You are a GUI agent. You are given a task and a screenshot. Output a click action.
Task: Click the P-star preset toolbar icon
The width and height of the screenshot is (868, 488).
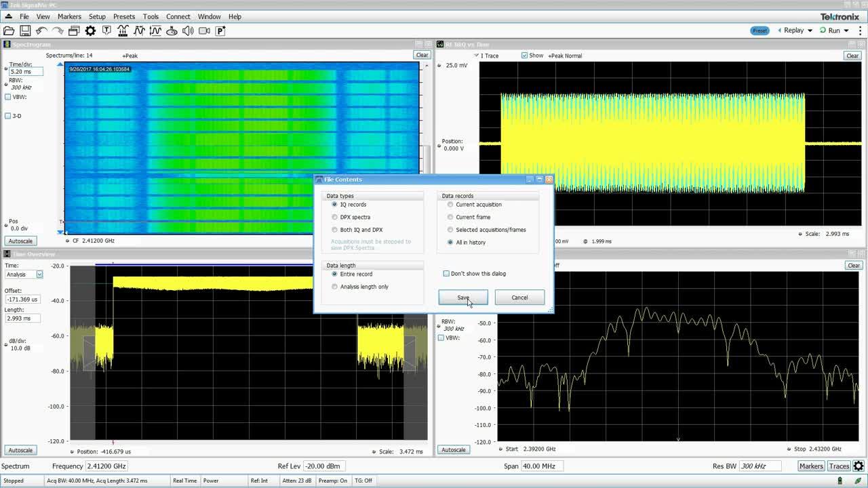(220, 30)
